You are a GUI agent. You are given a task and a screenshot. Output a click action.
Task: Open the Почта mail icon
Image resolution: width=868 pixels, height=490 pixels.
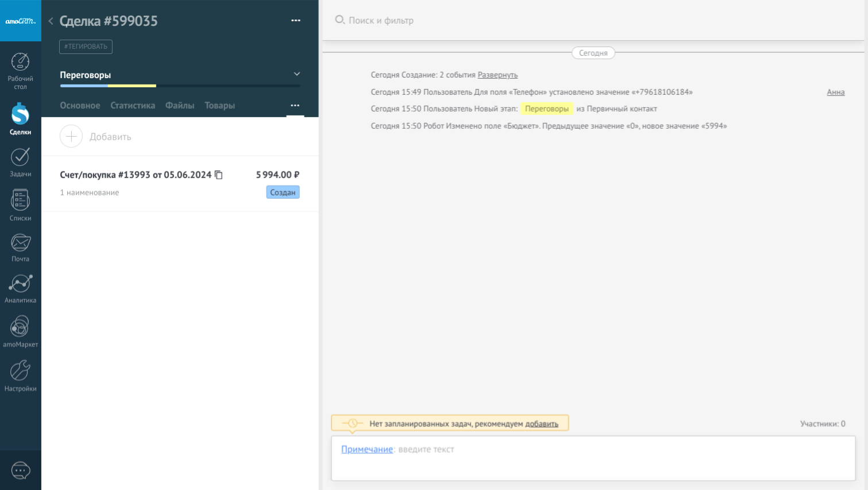coord(20,243)
